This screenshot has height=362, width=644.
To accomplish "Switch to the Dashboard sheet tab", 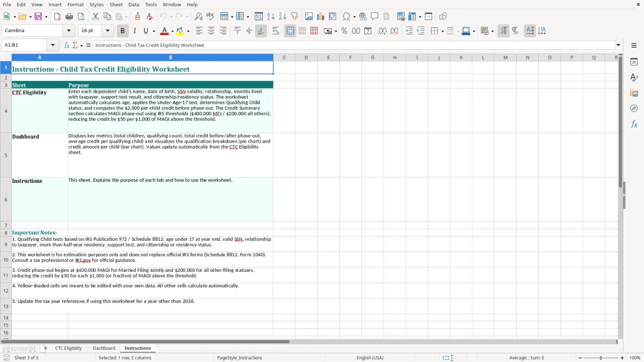I will coord(104,348).
